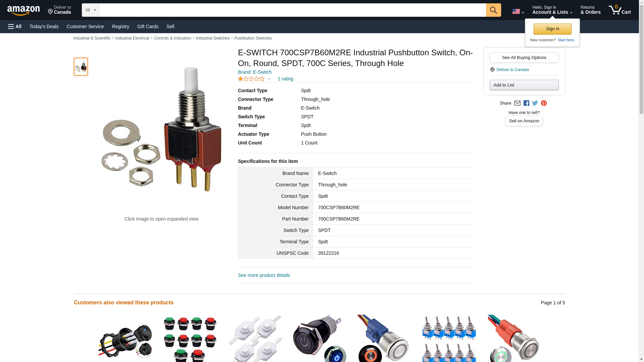
Task: Expand the search category All dropdown
Action: point(91,10)
